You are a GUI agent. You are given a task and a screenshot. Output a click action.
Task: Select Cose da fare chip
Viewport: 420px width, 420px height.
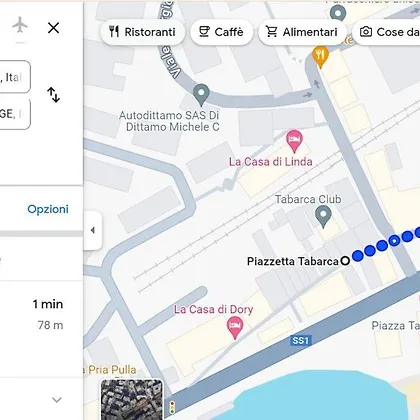387,32
